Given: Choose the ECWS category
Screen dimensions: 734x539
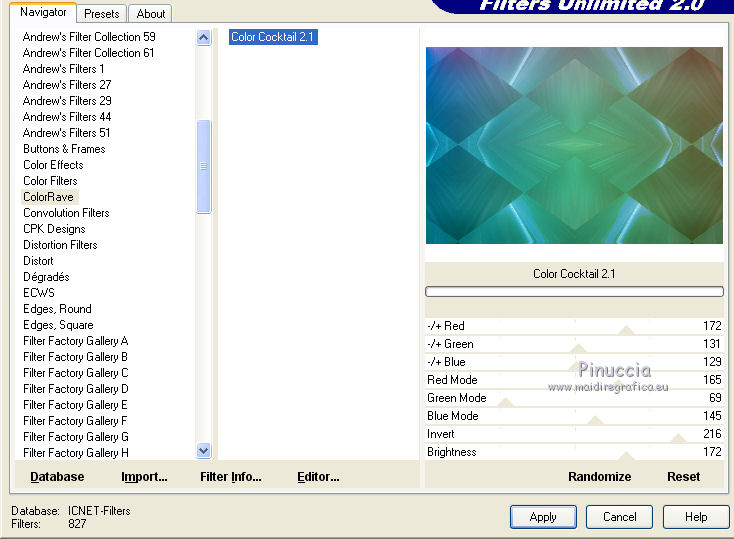Looking at the screenshot, I should coord(39,293).
